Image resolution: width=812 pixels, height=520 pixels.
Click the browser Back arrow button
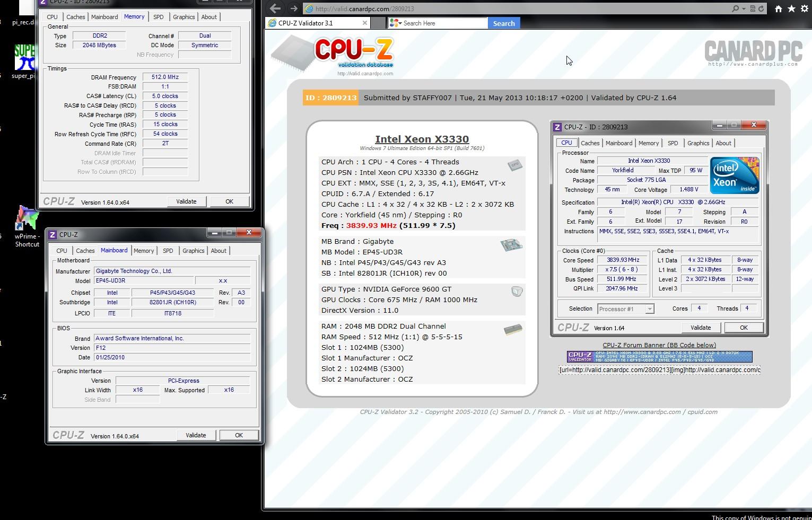coord(275,8)
